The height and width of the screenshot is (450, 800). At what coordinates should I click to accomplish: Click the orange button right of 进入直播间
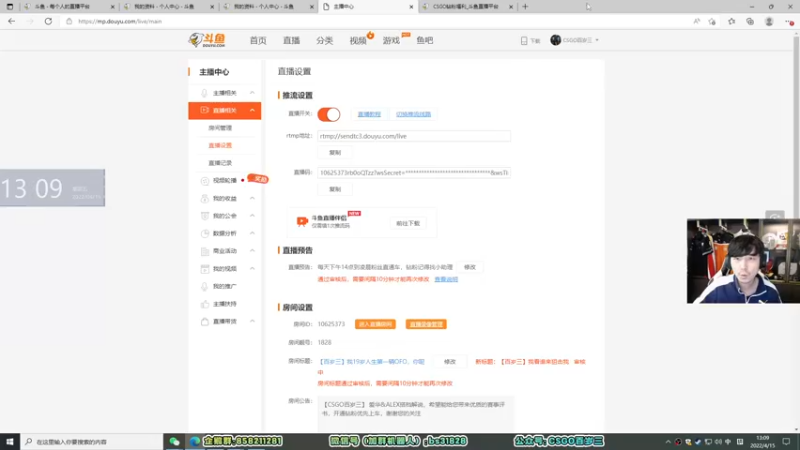426,324
